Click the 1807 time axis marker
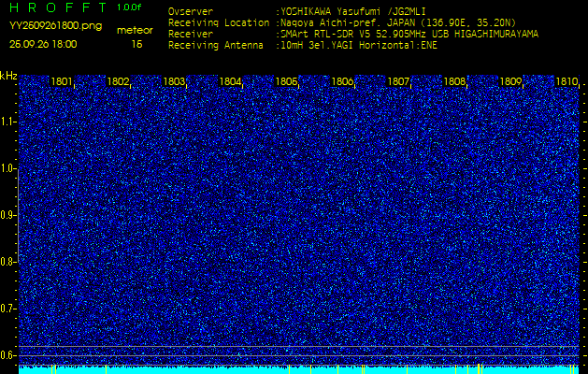The image size is (588, 374). [x=398, y=82]
